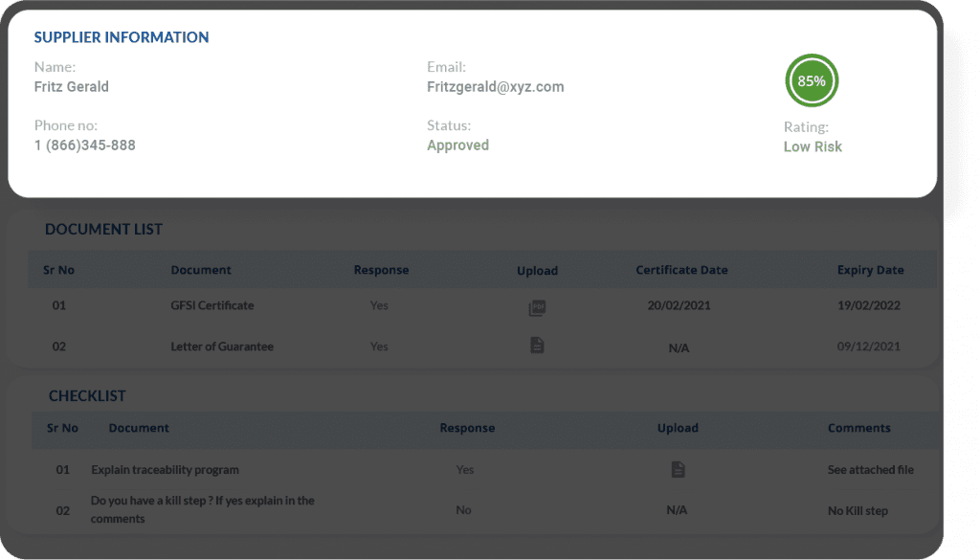
Task: Select the Explain traceability program checklist item
Action: pyautogui.click(x=165, y=470)
